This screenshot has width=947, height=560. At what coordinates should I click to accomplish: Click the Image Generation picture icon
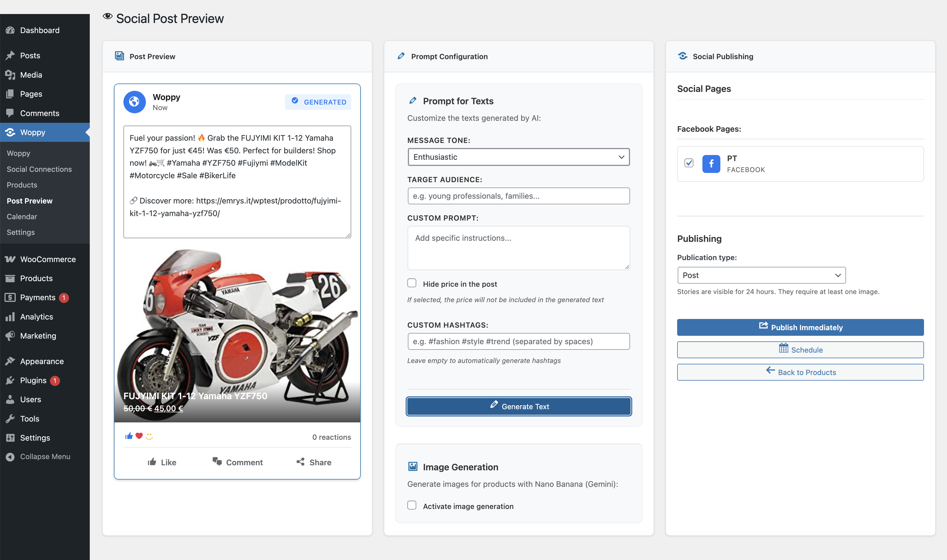(x=413, y=467)
